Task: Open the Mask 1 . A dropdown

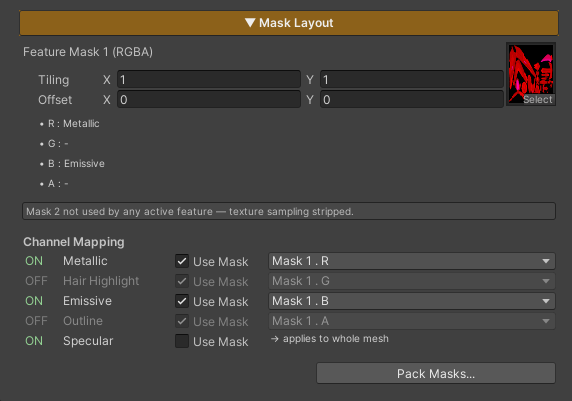Action: point(412,321)
